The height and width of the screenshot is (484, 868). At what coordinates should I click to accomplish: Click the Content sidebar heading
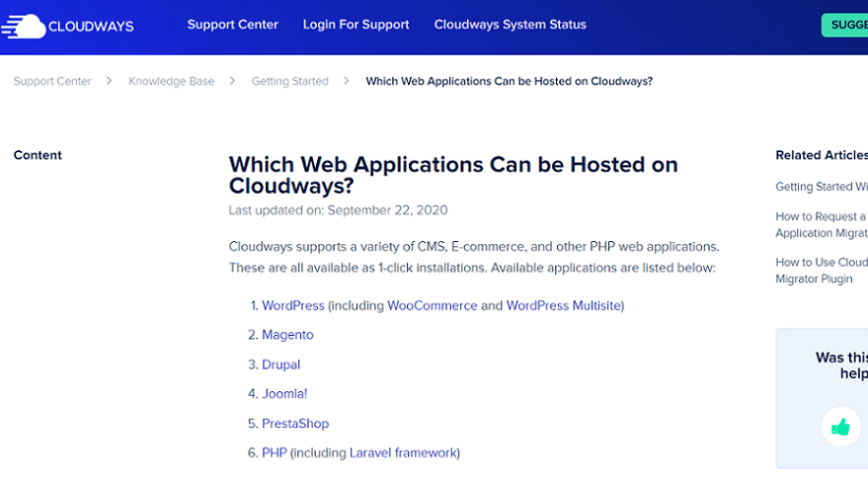pyautogui.click(x=38, y=155)
